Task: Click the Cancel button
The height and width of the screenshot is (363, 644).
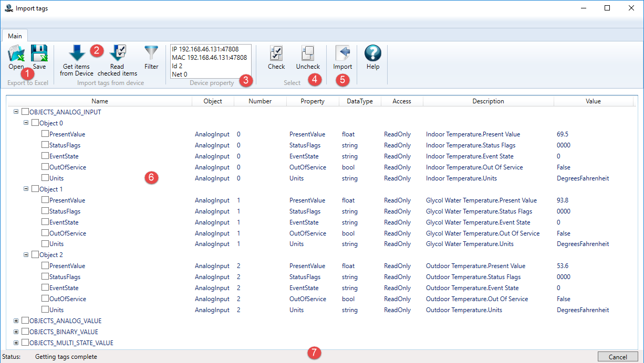Action: pyautogui.click(x=618, y=357)
